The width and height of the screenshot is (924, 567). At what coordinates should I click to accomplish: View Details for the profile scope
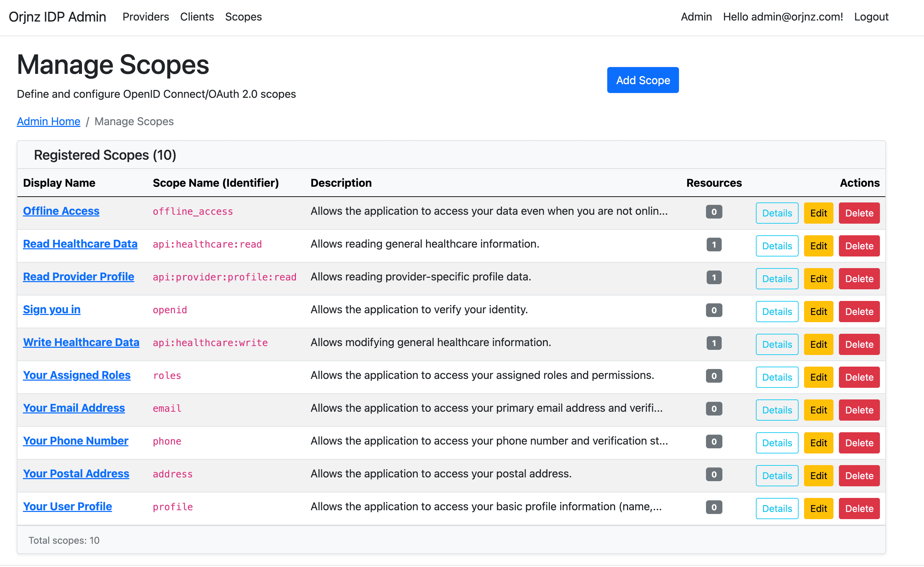point(777,509)
